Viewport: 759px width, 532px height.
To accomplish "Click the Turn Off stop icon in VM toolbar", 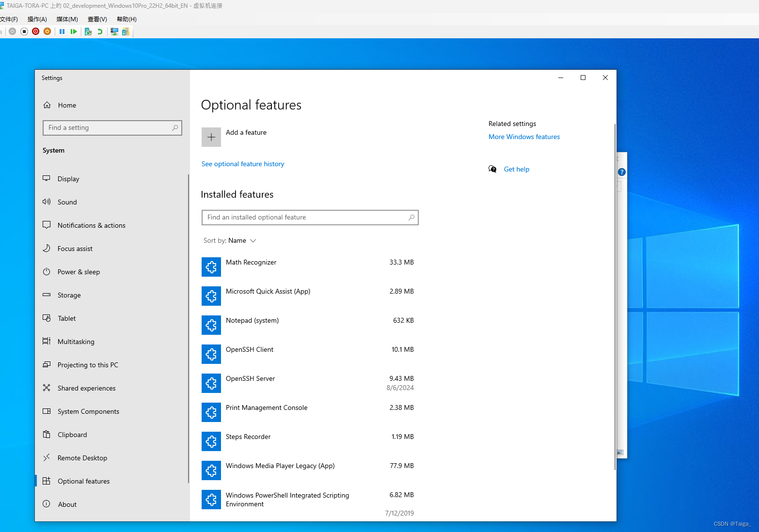I will (24, 31).
